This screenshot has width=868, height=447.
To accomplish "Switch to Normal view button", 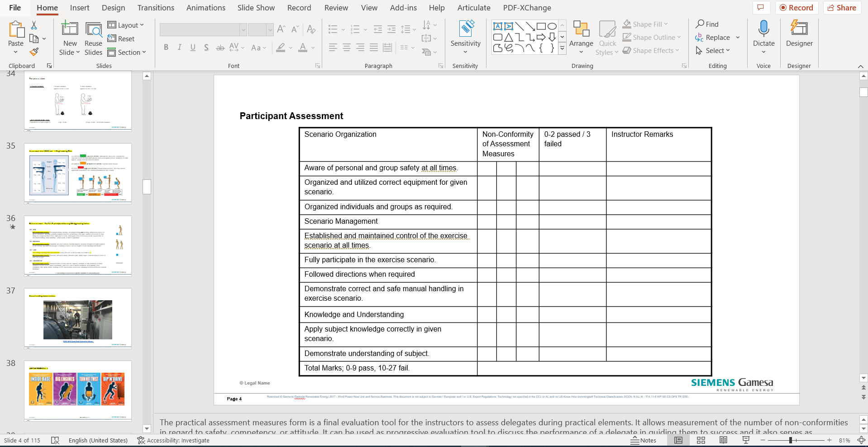I will [678, 440].
